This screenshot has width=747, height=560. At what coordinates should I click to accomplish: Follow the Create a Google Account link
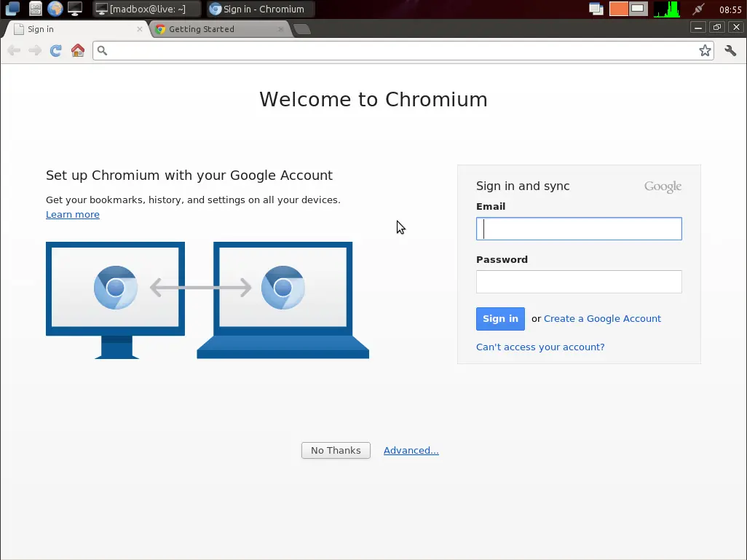coord(602,318)
